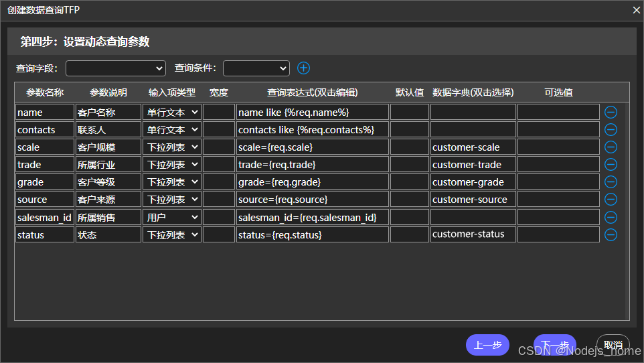
Task: Click the 参数名称 column header
Action: (x=45, y=92)
